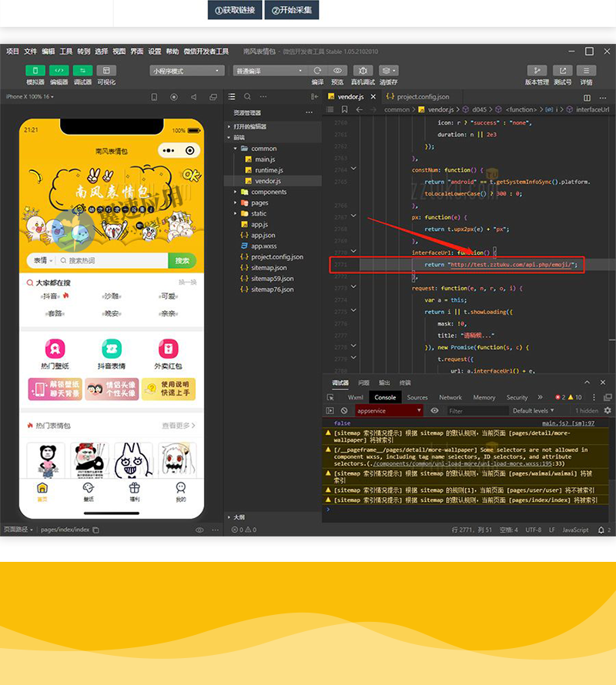
Task: Open the console settings gear icon
Action: tap(607, 411)
